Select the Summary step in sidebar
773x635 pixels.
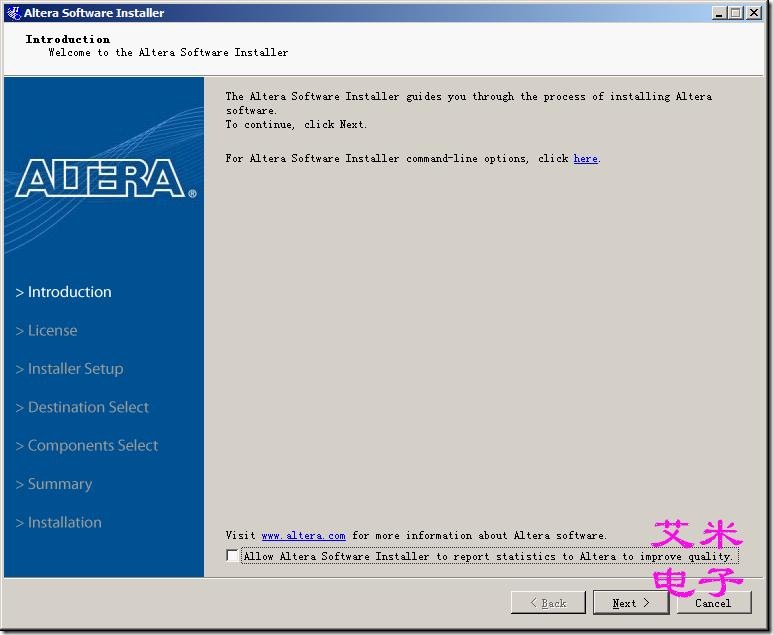[54, 484]
